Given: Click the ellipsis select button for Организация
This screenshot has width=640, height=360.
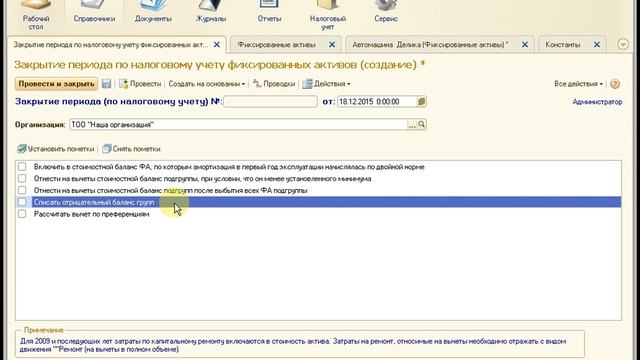Looking at the screenshot, I should pyautogui.click(x=412, y=124).
